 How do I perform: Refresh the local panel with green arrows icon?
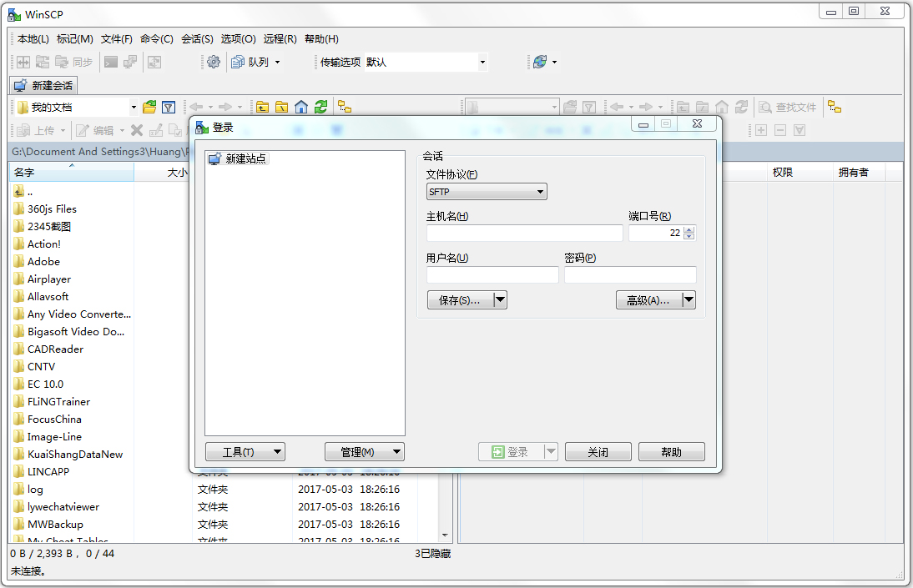[x=320, y=107]
